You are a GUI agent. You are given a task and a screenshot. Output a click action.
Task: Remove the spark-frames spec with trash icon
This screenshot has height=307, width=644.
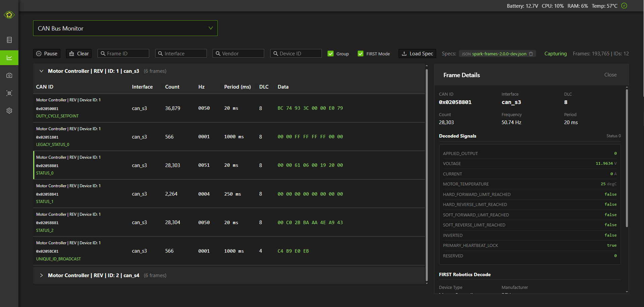531,54
